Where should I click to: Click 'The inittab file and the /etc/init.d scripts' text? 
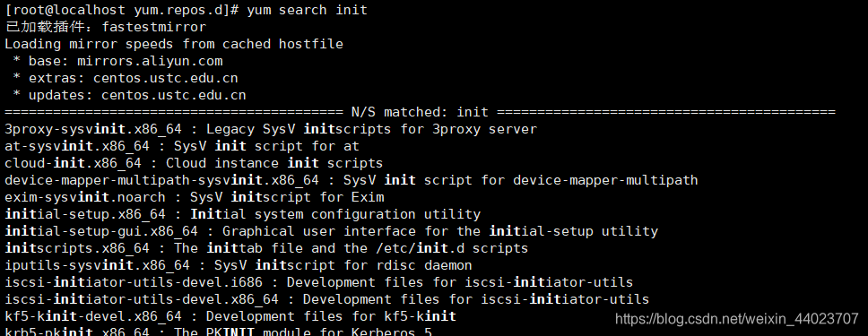(x=351, y=248)
